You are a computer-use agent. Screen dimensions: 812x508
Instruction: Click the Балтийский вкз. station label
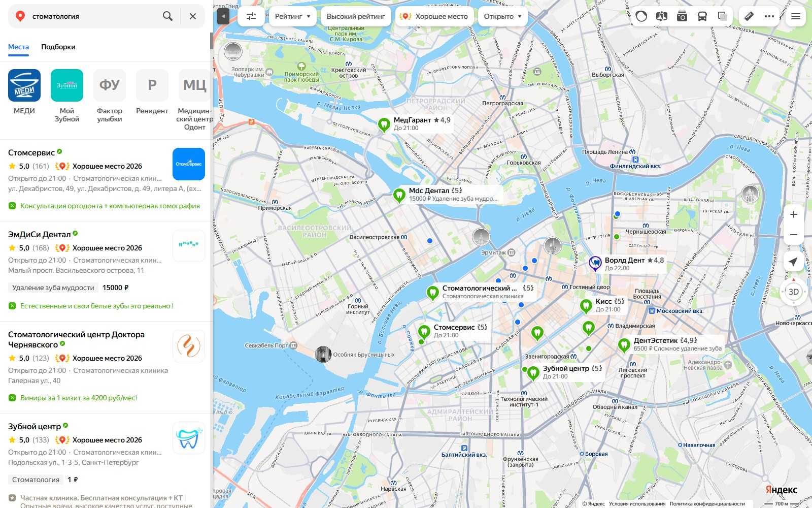click(464, 455)
